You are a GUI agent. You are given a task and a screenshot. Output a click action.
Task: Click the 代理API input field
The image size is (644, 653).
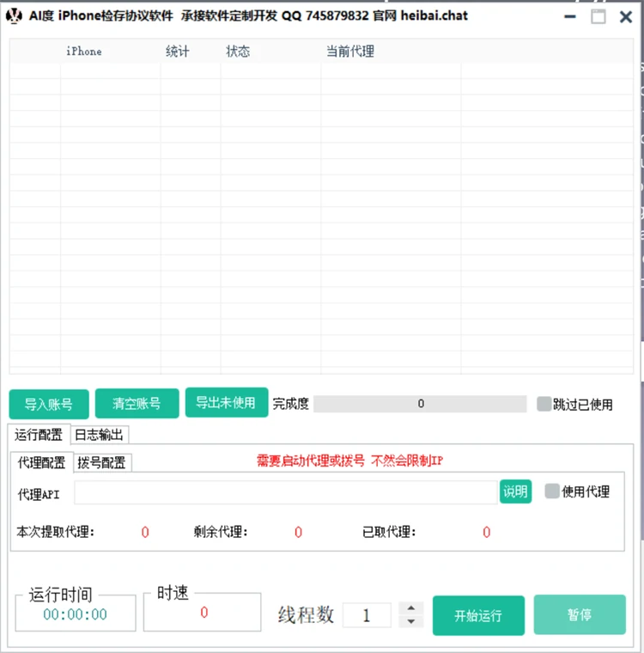(286, 492)
